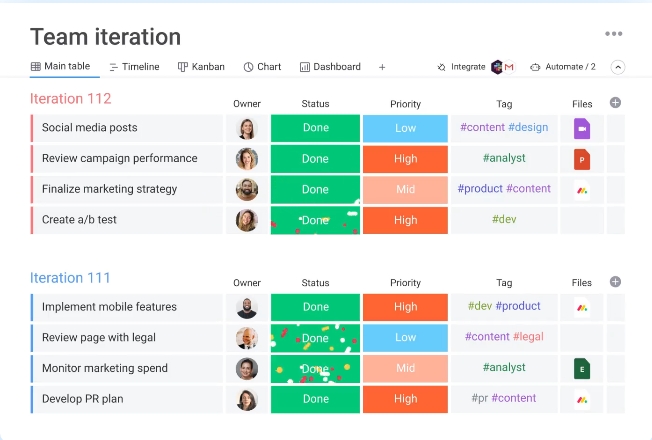This screenshot has height=440, width=652.
Task: Open the video file icon for Social media posts
Action: point(582,128)
